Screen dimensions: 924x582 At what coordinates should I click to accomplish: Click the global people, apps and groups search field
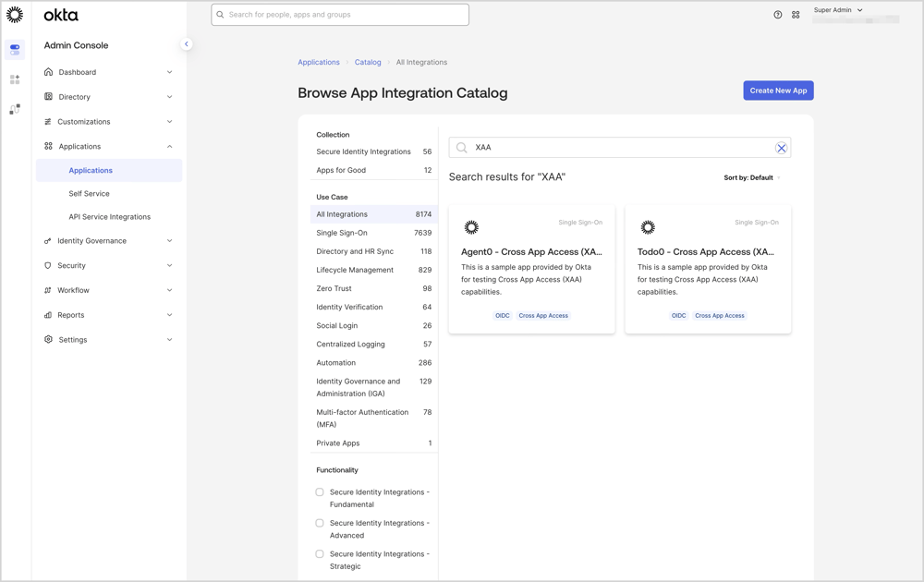pos(340,15)
